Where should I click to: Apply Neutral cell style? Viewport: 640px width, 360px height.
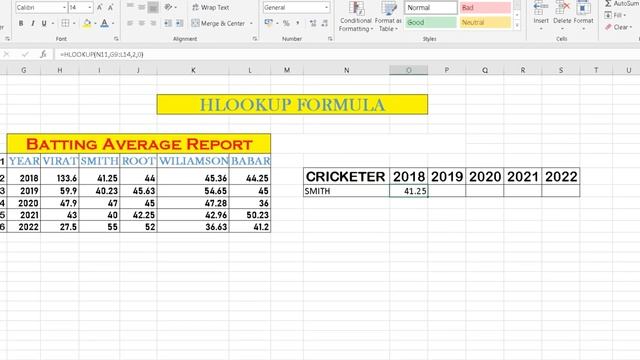click(x=485, y=22)
